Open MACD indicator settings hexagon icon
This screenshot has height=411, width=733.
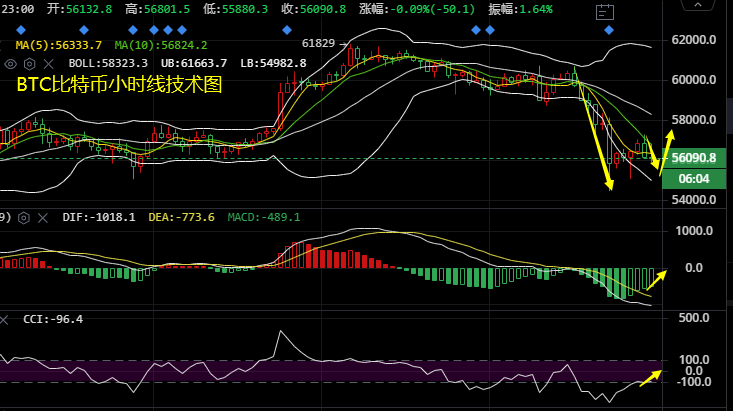pos(24,217)
